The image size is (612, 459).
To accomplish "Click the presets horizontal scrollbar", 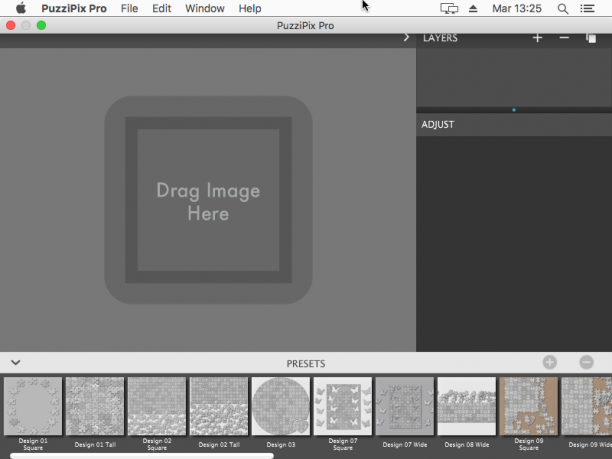I will click(x=142, y=456).
